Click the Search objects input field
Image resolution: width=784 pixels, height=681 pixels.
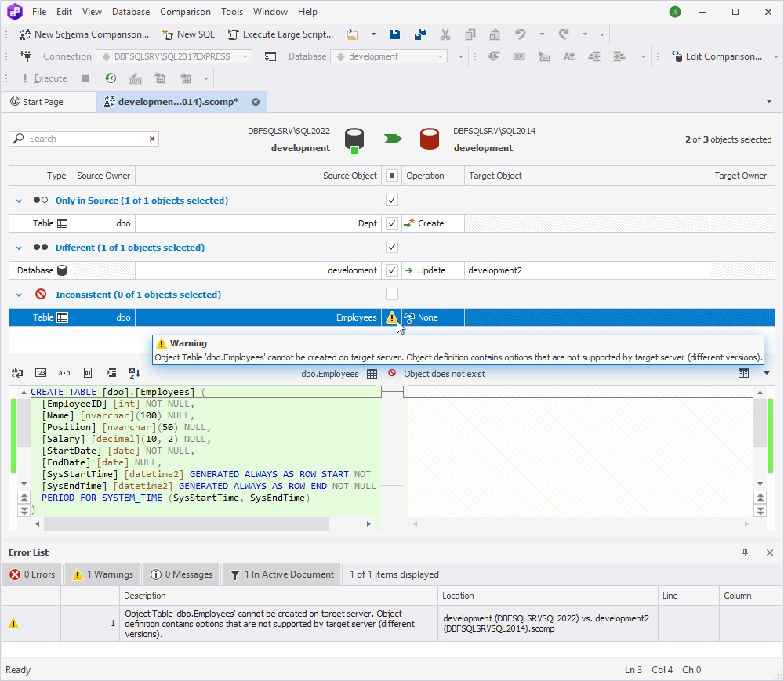(x=84, y=139)
